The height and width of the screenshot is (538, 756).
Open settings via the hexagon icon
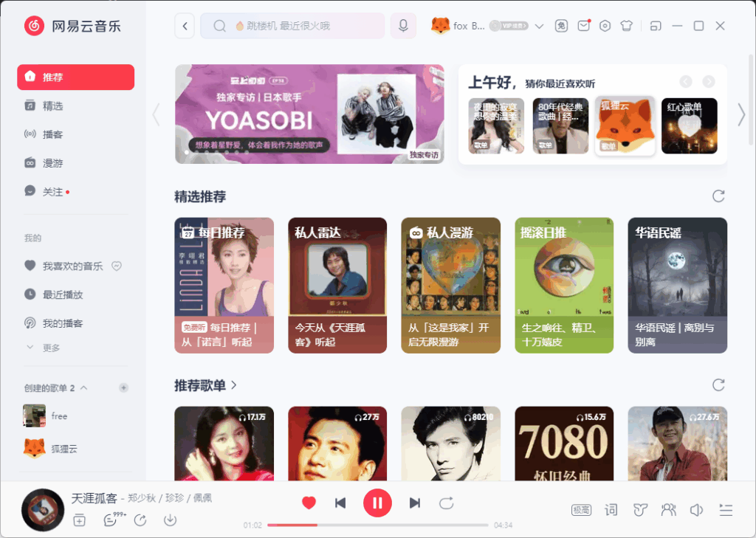605,26
